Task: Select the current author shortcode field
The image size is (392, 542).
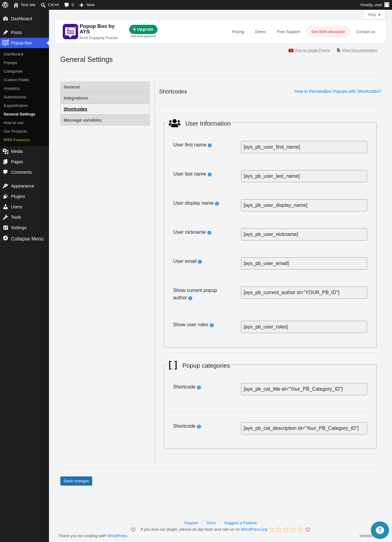Action: [304, 293]
